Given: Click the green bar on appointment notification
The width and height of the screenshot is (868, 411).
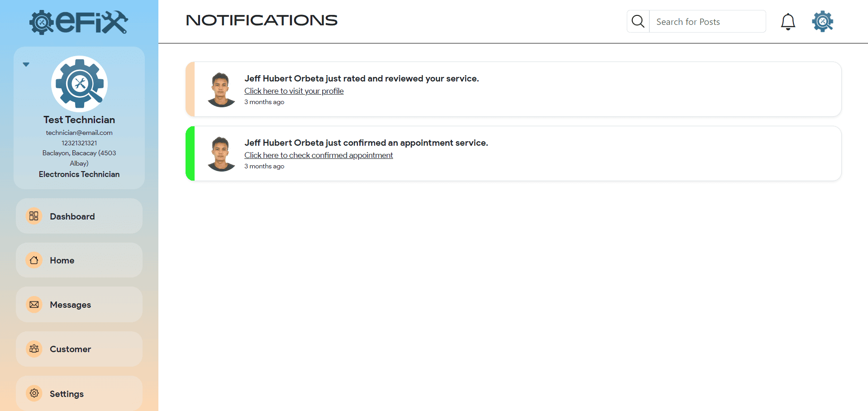Looking at the screenshot, I should coord(190,153).
